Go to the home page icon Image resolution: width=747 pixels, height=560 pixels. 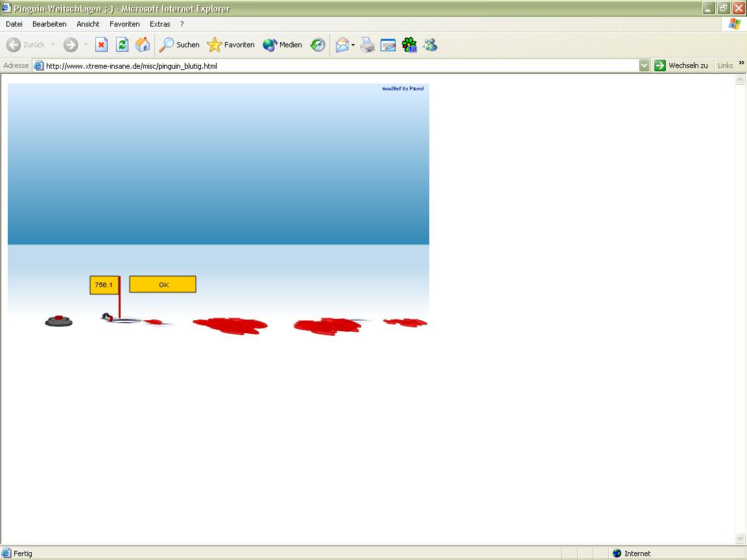pyautogui.click(x=143, y=45)
